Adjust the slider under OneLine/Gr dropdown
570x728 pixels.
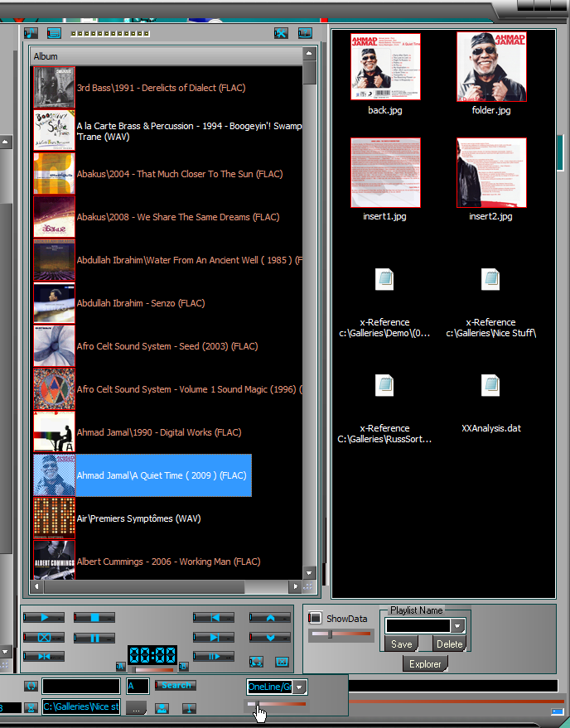pyautogui.click(x=277, y=704)
